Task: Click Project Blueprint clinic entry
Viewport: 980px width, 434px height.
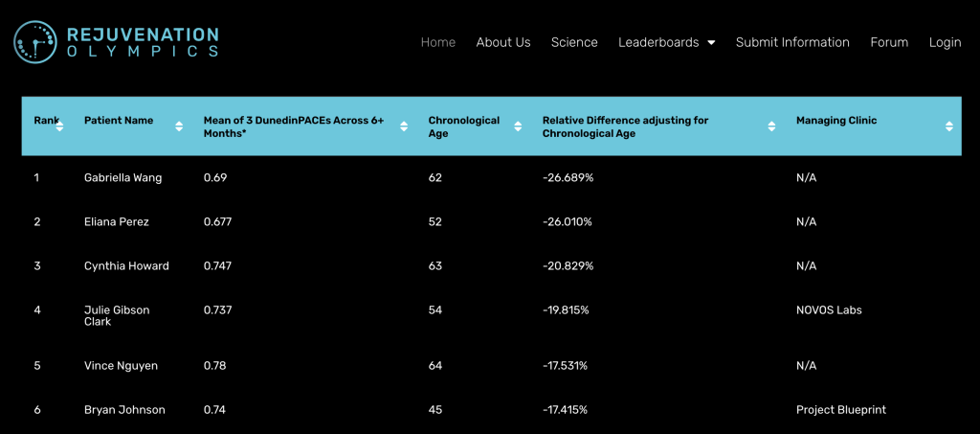Action: (841, 410)
